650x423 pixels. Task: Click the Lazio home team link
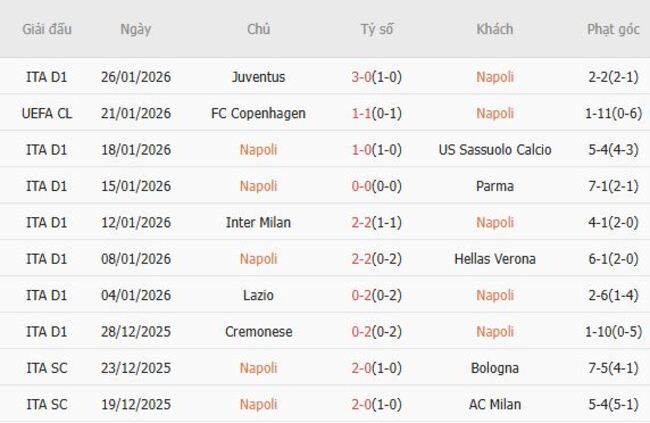tap(258, 296)
